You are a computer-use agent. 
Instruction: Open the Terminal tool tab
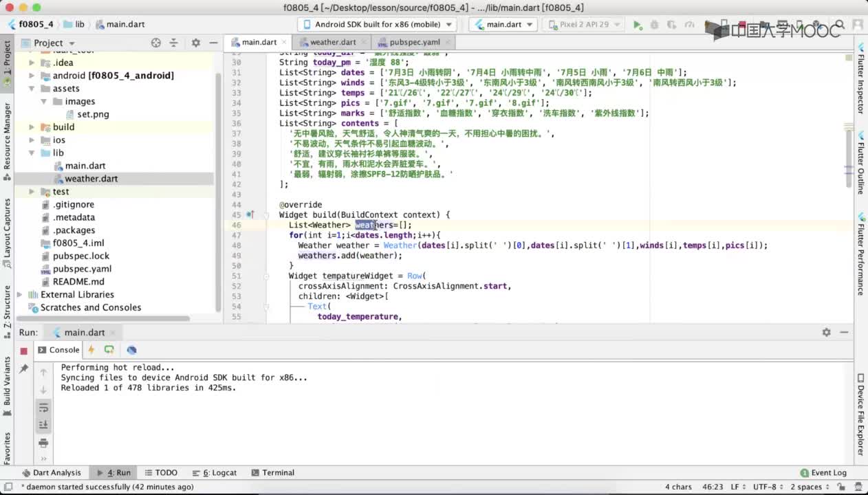pyautogui.click(x=273, y=472)
